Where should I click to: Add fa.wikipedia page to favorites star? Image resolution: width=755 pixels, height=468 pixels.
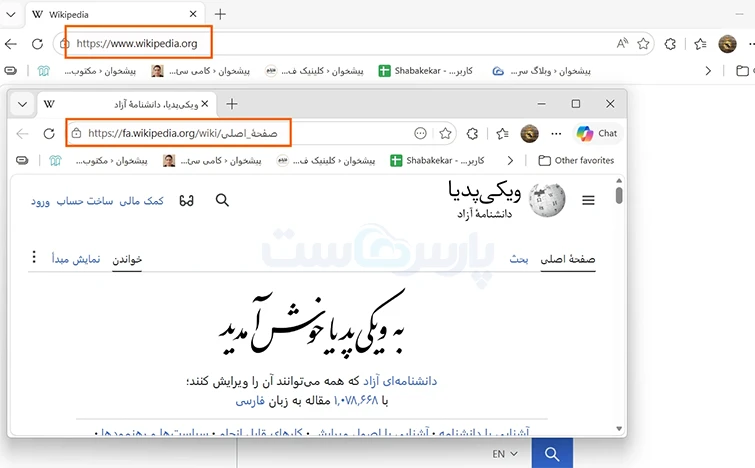[x=445, y=133]
